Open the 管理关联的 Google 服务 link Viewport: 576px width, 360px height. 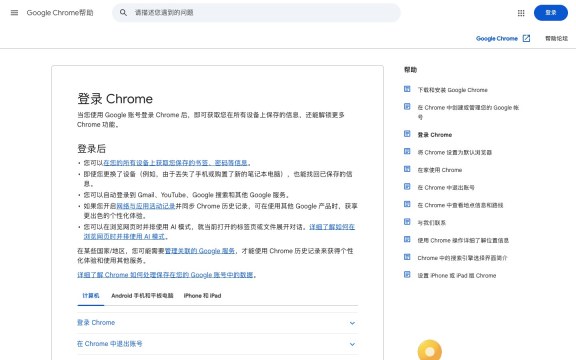(x=200, y=251)
